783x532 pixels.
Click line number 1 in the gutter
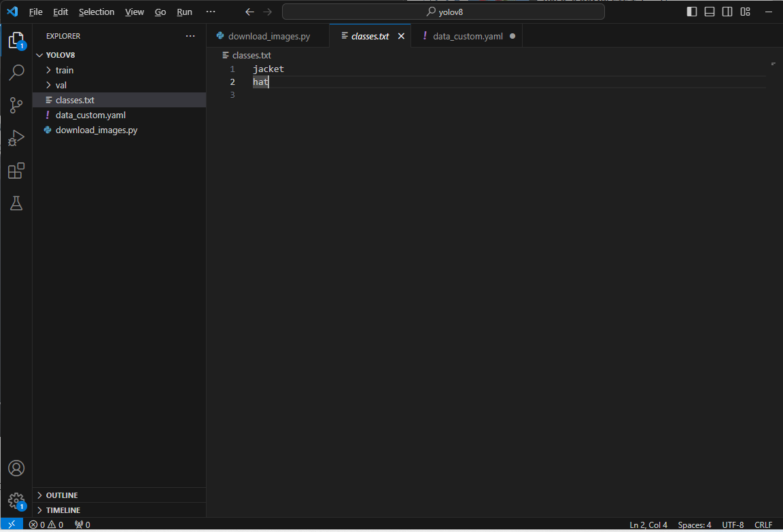coord(232,69)
